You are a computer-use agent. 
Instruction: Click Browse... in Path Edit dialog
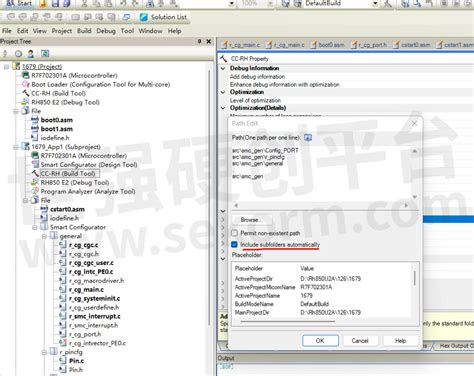pos(252,220)
